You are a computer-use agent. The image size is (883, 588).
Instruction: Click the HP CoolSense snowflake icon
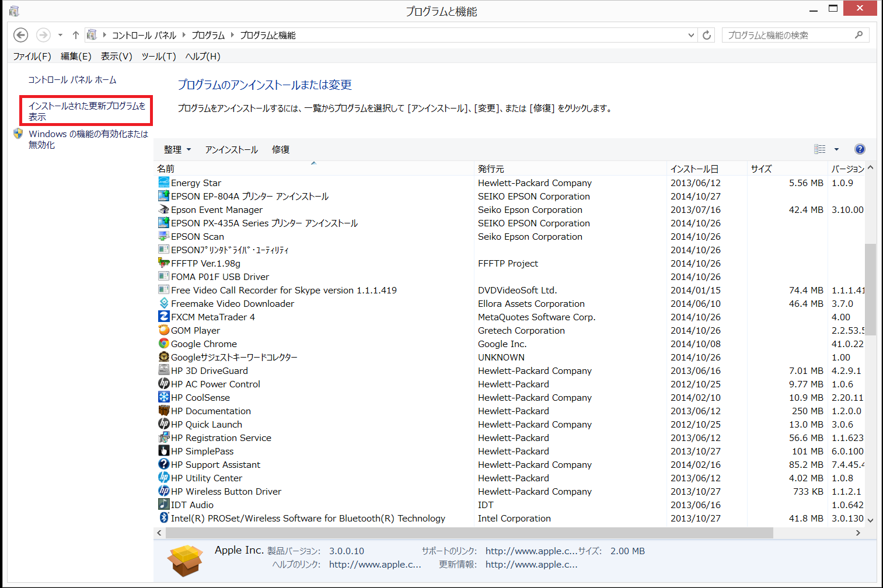(x=164, y=397)
